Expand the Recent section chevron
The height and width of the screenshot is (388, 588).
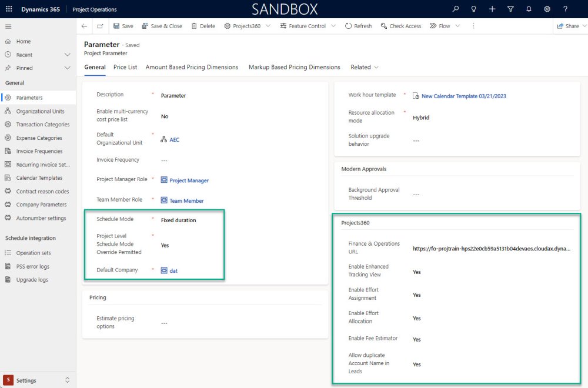pyautogui.click(x=68, y=55)
